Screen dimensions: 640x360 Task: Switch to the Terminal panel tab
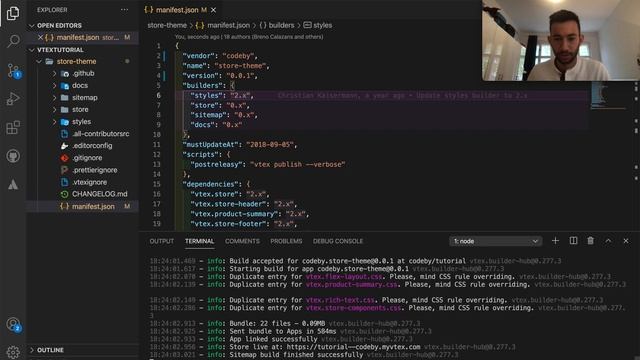point(199,241)
